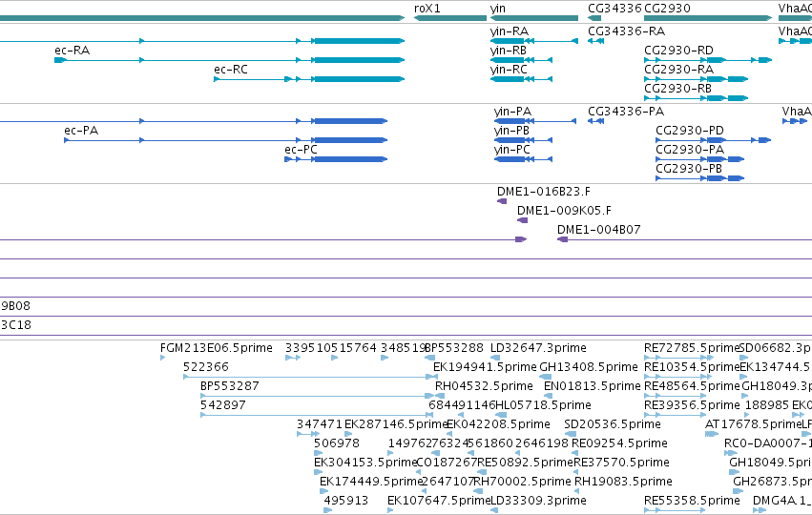Select the FGM213E06.5prime EST label
The width and height of the screenshot is (812, 515).
coord(217,348)
